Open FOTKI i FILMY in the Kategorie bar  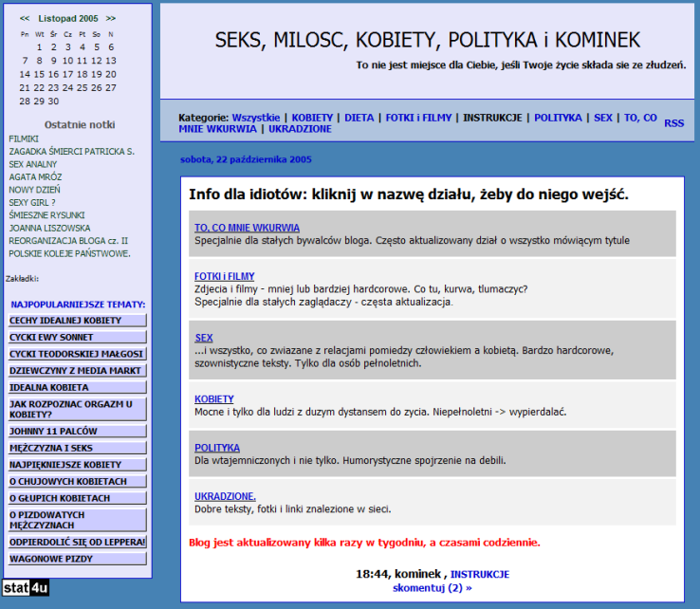point(418,118)
